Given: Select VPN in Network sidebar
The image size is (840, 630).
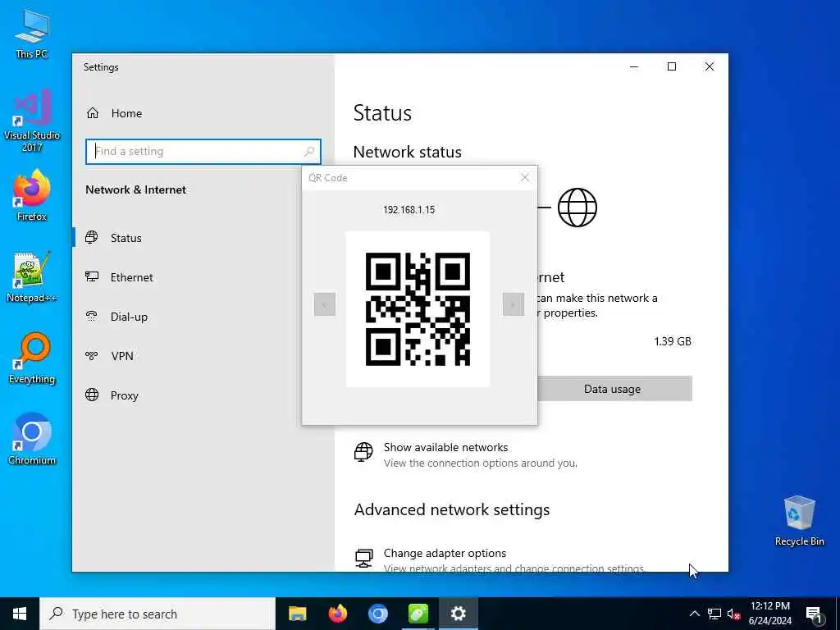Looking at the screenshot, I should coord(203,356).
